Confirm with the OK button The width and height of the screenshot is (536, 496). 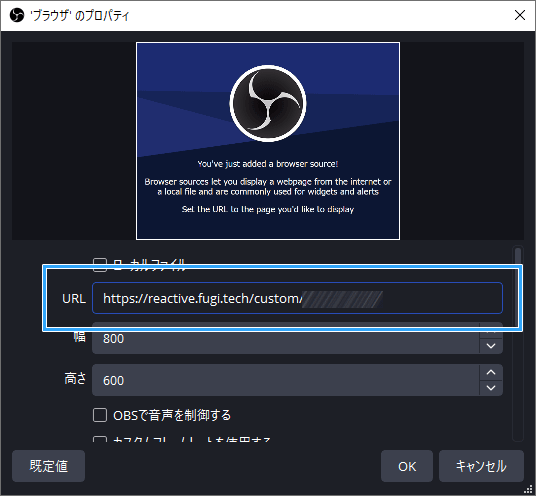pos(407,466)
